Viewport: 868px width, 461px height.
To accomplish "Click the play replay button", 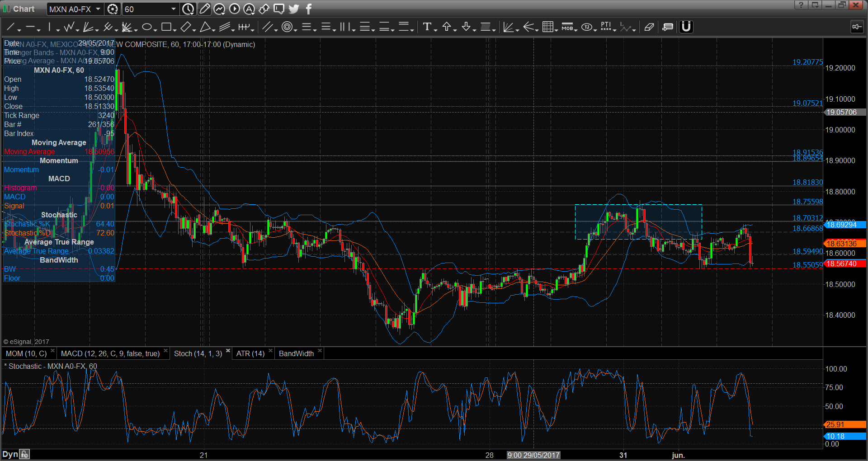I will (x=234, y=9).
